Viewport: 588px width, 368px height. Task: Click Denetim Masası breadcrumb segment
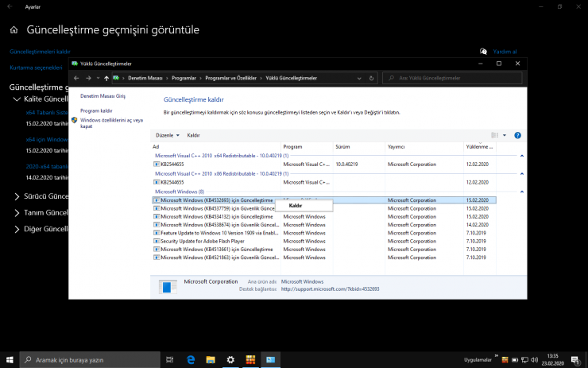pos(145,78)
